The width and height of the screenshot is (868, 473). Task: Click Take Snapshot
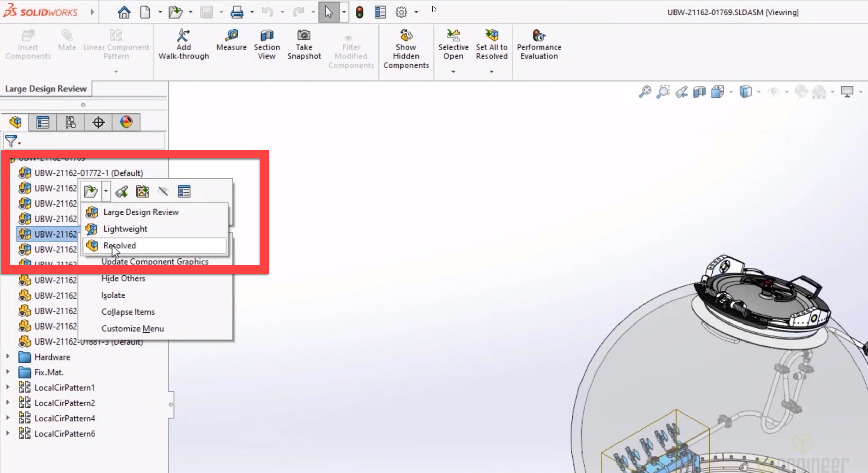coord(304,45)
